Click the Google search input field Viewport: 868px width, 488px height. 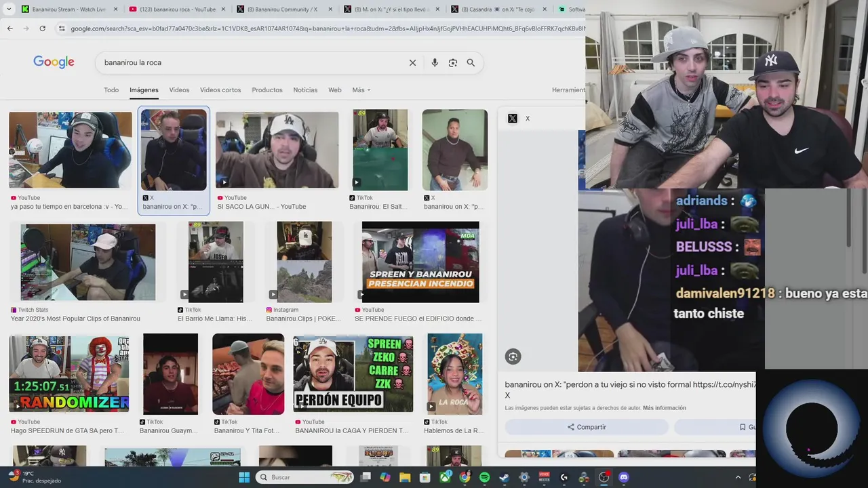tap(251, 62)
